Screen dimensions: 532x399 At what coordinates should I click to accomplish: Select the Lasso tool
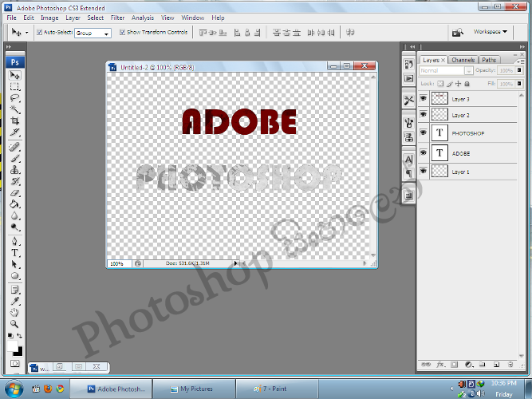click(x=15, y=98)
